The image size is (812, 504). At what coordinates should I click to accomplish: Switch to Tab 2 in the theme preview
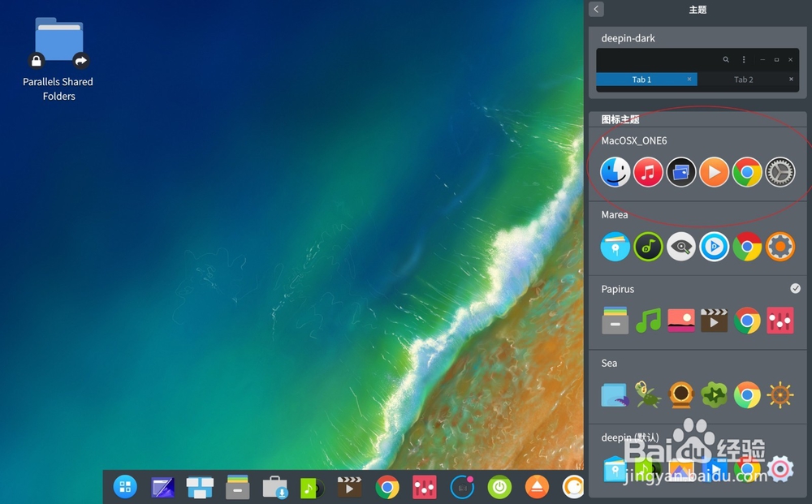744,80
